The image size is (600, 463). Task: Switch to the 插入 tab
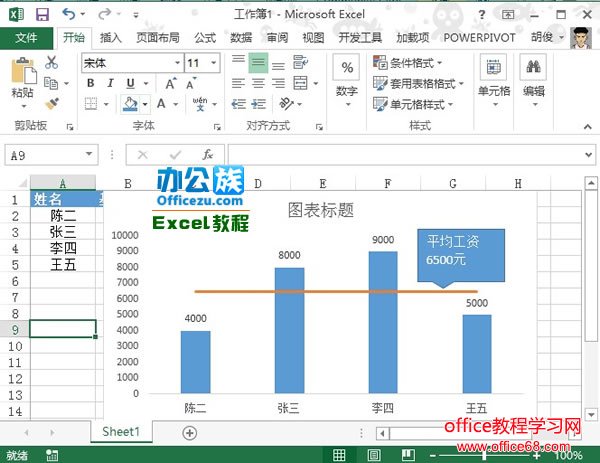(x=111, y=37)
